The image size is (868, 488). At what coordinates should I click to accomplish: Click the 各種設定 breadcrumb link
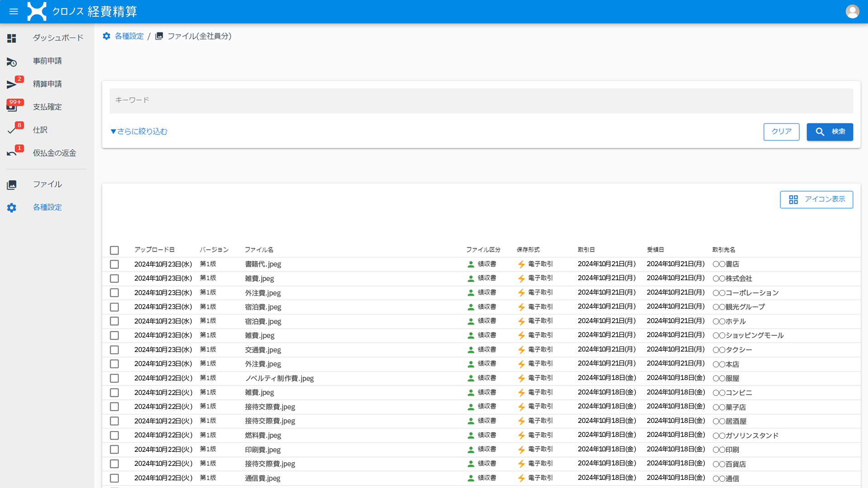129,36
